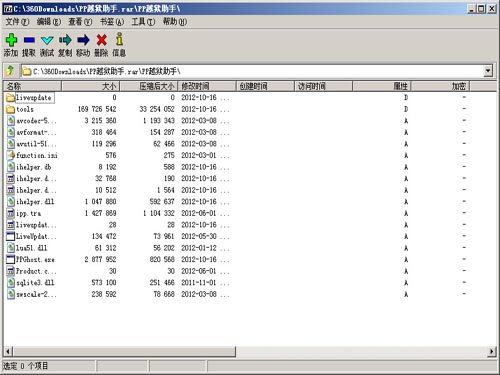Select the liveupdate folder icon
The width and height of the screenshot is (500, 375).
(x=11, y=98)
